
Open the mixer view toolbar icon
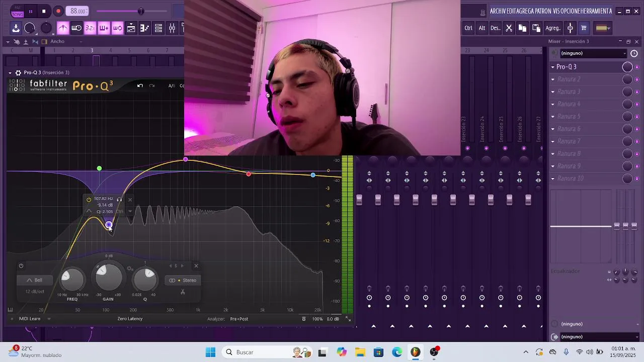point(172,28)
